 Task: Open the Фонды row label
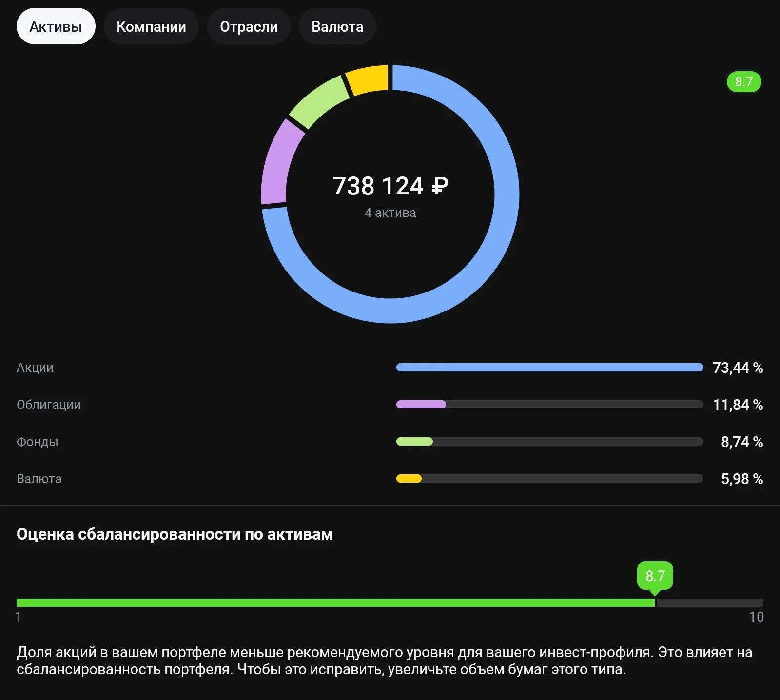click(38, 442)
